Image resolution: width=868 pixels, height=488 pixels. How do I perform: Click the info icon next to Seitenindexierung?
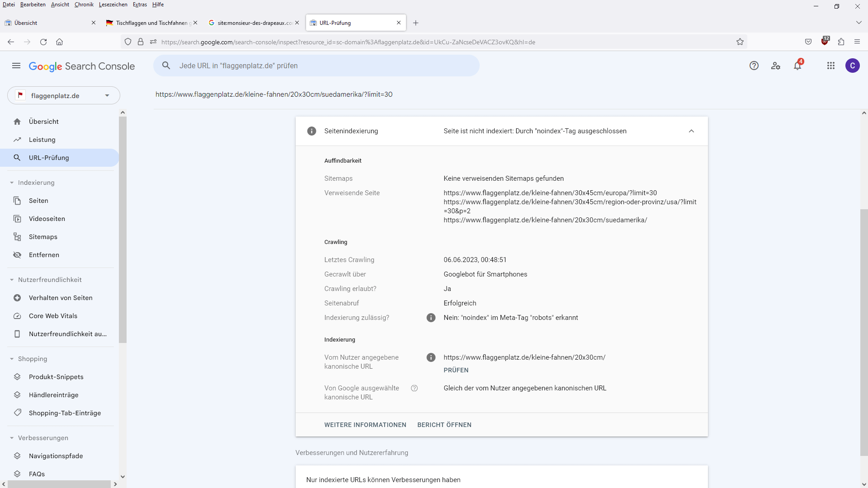311,131
